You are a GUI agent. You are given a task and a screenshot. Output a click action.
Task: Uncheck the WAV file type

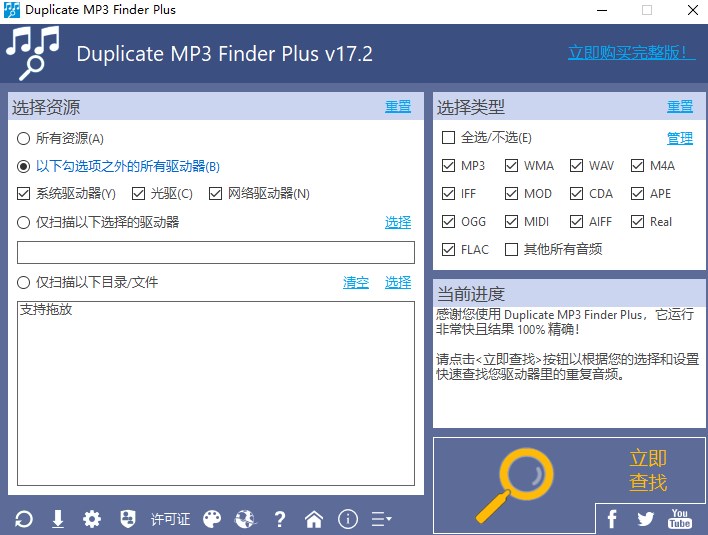(576, 166)
